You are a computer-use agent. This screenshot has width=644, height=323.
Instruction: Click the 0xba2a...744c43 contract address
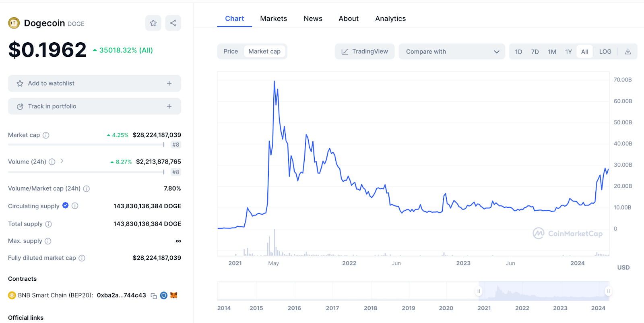tap(122, 295)
